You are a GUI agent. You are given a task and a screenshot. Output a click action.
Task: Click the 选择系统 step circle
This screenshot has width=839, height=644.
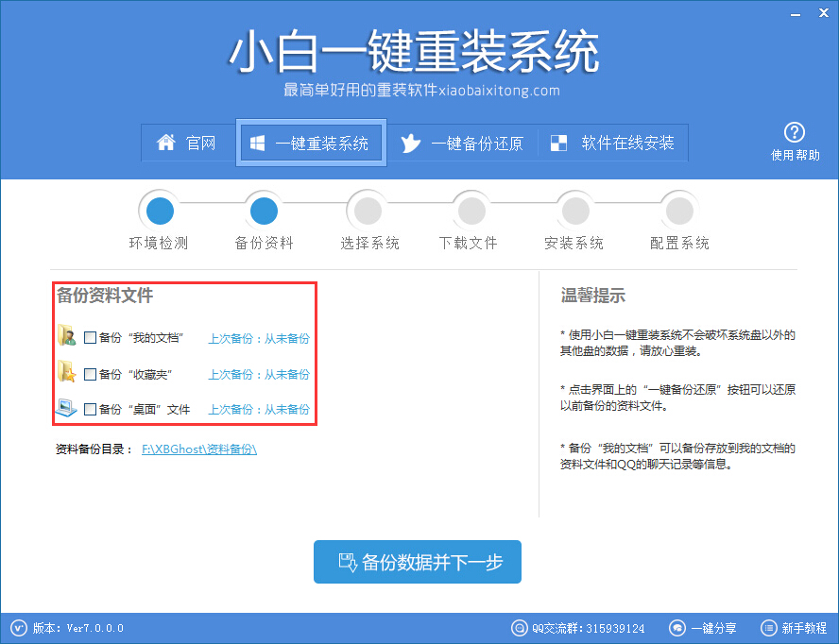coord(368,210)
